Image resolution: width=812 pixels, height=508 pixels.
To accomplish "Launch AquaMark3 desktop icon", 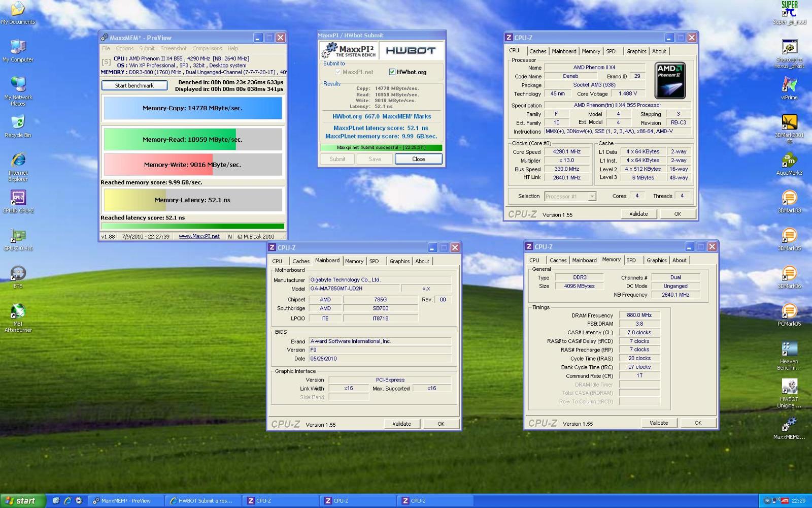I will tap(789, 164).
